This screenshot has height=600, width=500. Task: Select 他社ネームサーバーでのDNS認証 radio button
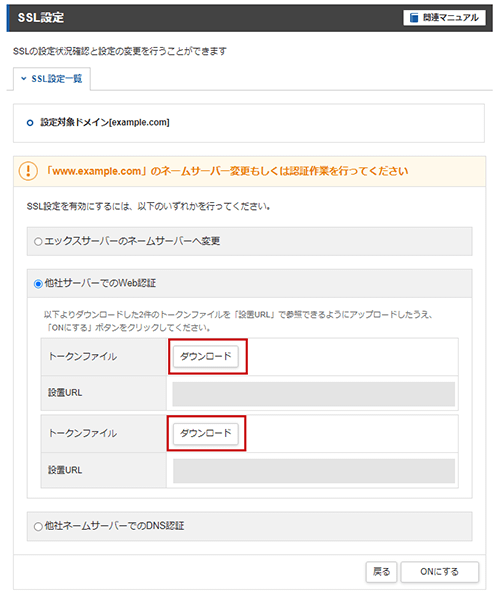pyautogui.click(x=38, y=527)
